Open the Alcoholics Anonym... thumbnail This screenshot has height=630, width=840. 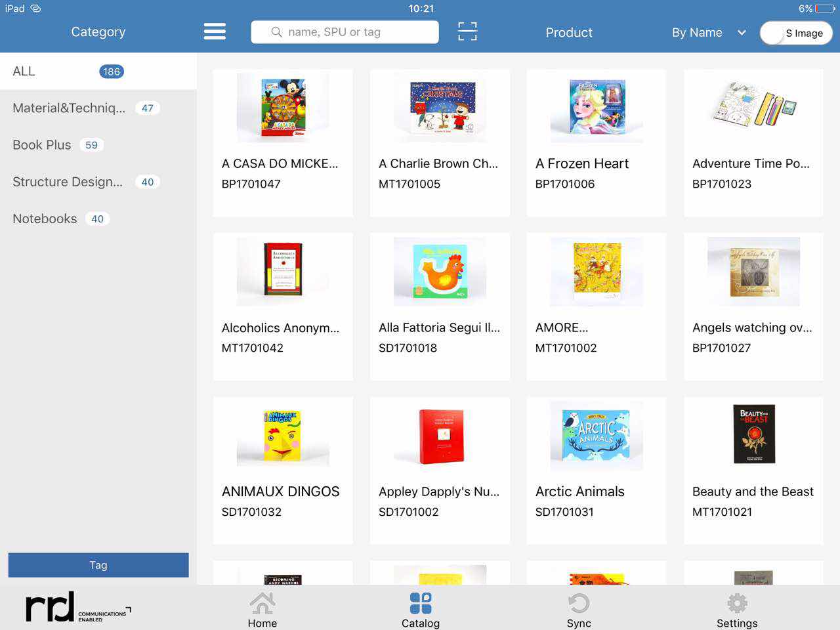[x=283, y=271]
